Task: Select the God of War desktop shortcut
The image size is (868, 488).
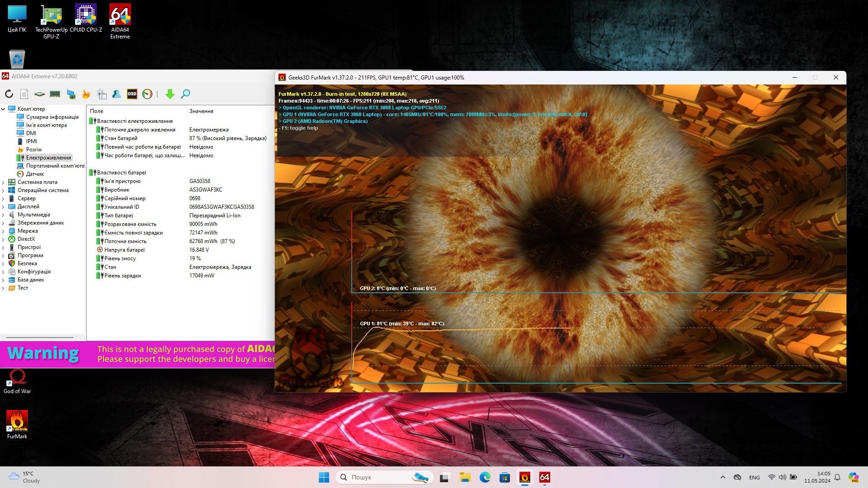Action: tap(17, 381)
